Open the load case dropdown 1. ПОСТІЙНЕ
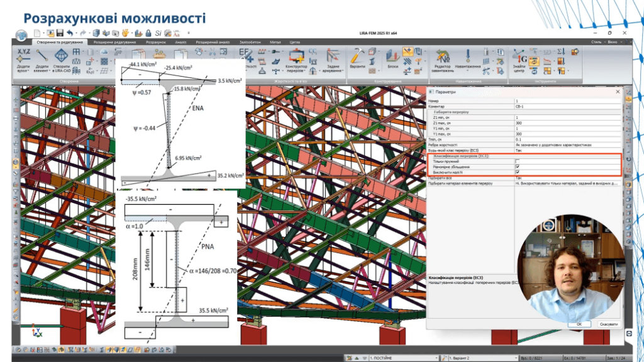The width and height of the screenshot is (644, 362). pyautogui.click(x=404, y=358)
